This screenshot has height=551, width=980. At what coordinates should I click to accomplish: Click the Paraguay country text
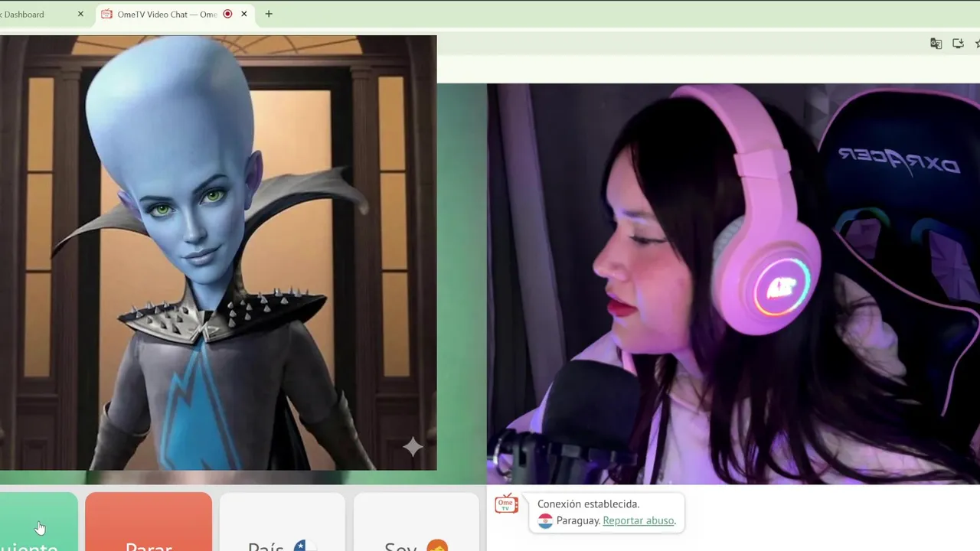click(577, 520)
